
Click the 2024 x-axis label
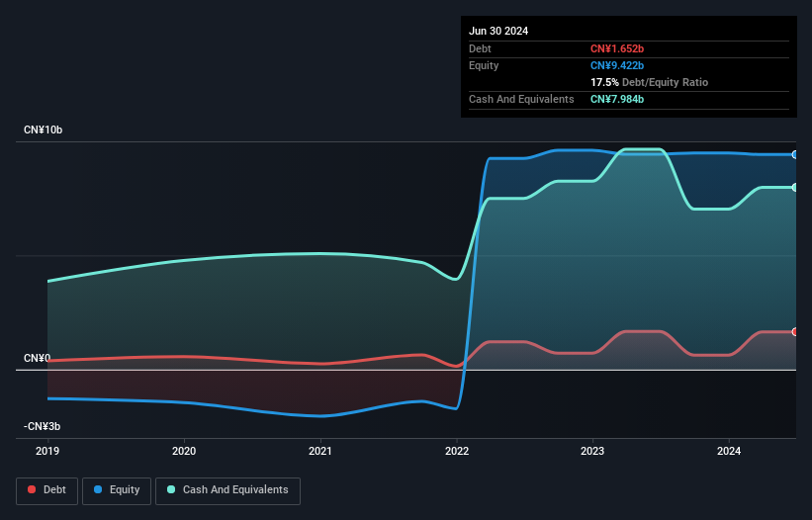click(x=729, y=451)
